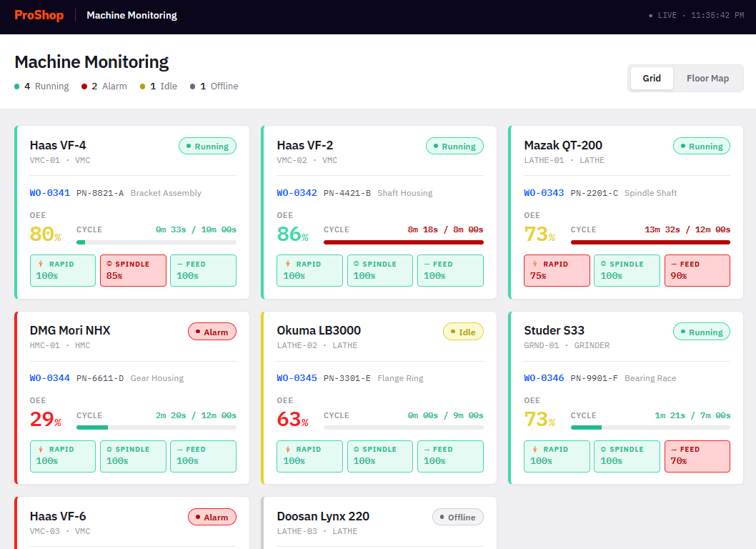
Task: Click Rapid lightning icon on Okuma LB3000
Action: 288,449
